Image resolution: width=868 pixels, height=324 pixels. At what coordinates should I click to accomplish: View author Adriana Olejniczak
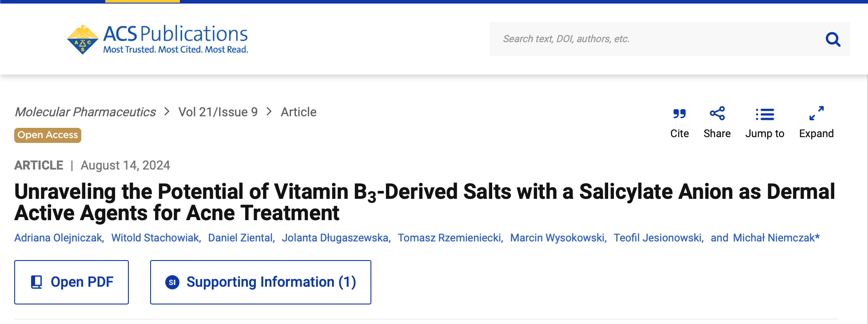click(x=58, y=238)
